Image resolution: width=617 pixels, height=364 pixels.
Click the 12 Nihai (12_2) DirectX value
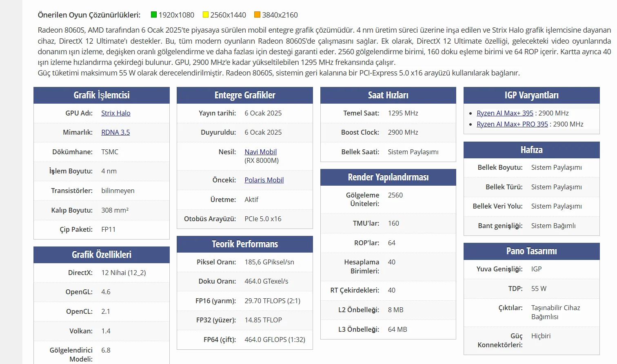point(124,273)
